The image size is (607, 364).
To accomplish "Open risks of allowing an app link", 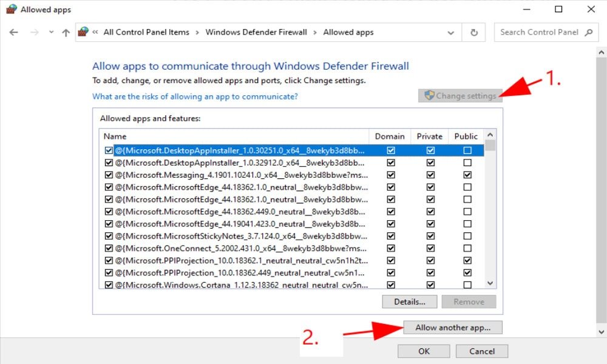I will (195, 96).
